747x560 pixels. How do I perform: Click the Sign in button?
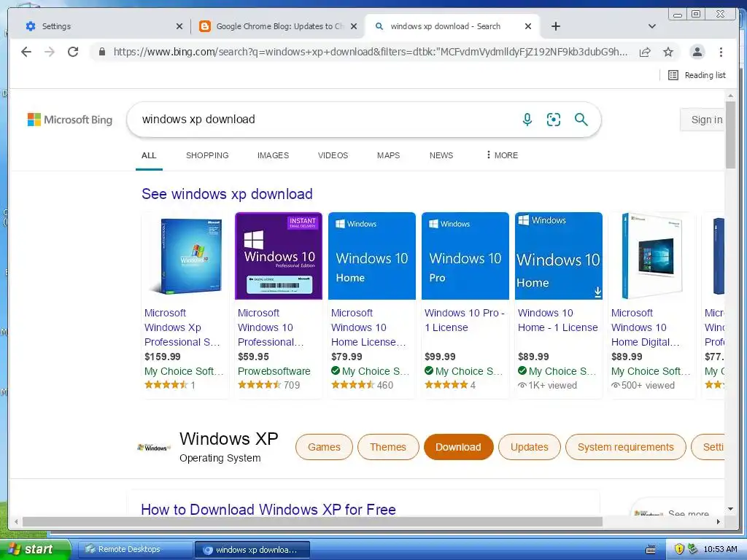coord(703,120)
